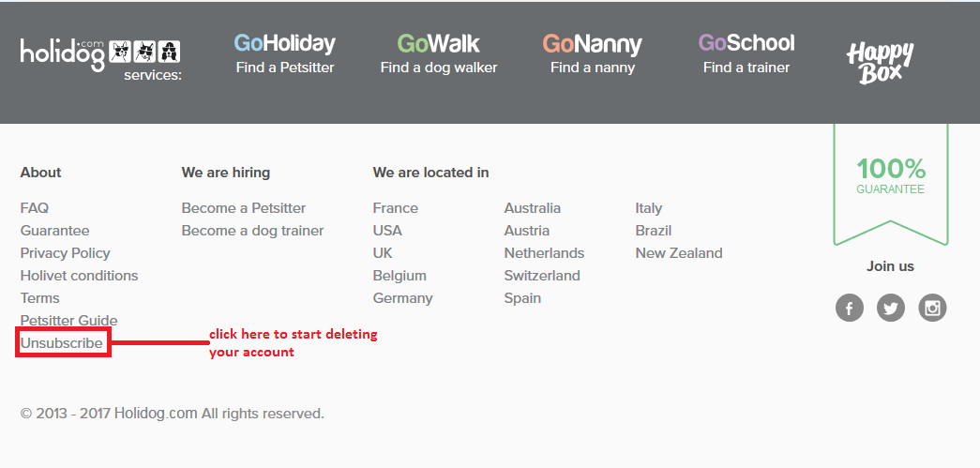Select Become a dog trainer

[252, 231]
